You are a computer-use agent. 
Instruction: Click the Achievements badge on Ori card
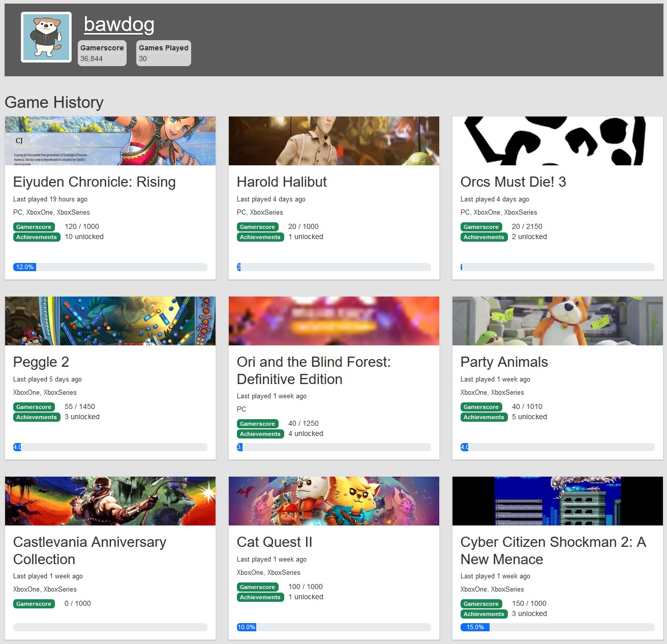(x=260, y=434)
